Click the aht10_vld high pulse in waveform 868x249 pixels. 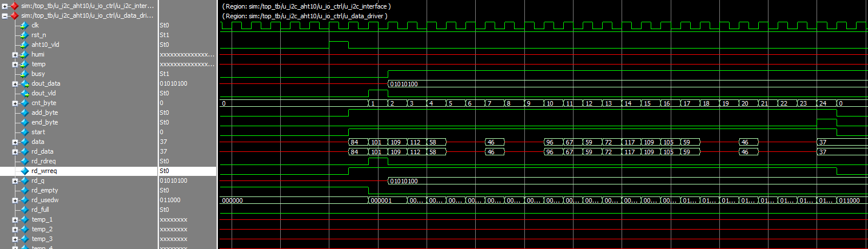[339, 45]
